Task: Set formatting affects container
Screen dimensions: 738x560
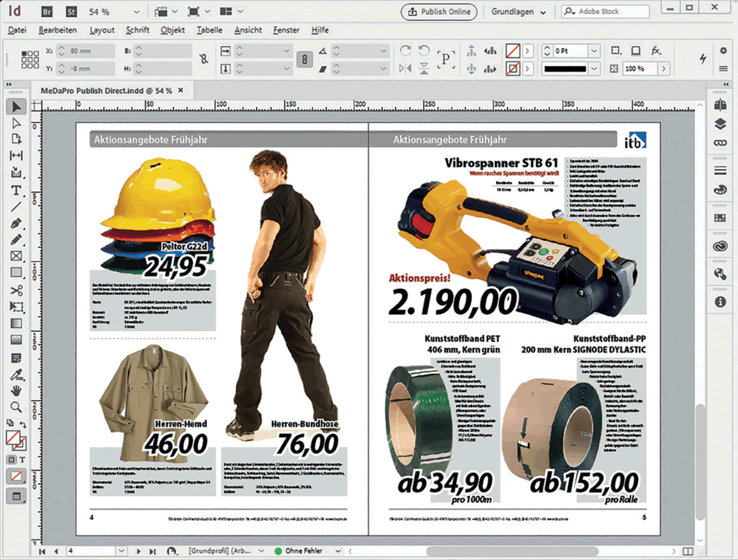Action: pos(12,459)
